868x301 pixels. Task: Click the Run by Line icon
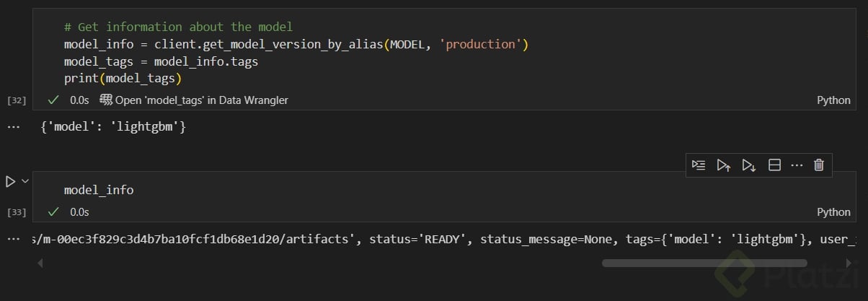[x=699, y=165]
